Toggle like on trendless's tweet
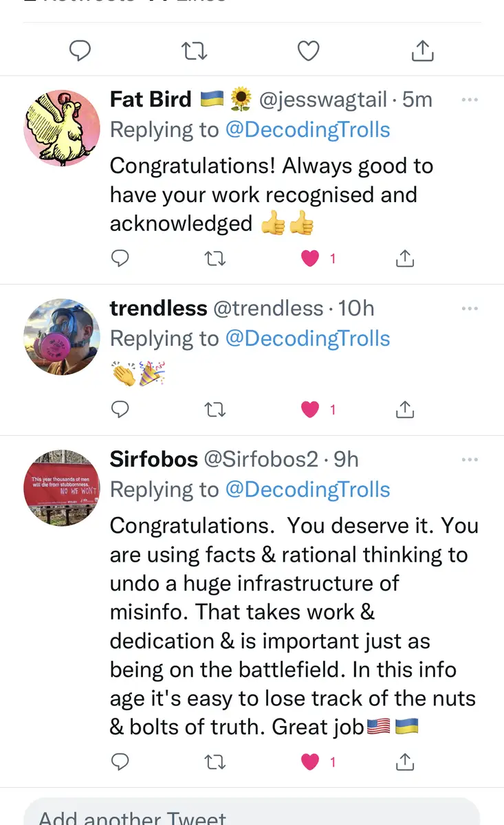This screenshot has width=504, height=825. (311, 410)
